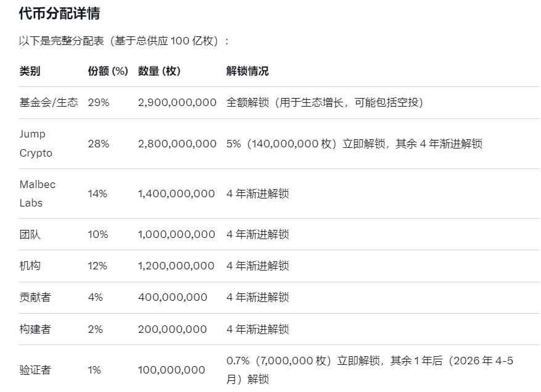Click the 份额 (%) column header
The width and height of the screenshot is (541, 392).
[108, 71]
